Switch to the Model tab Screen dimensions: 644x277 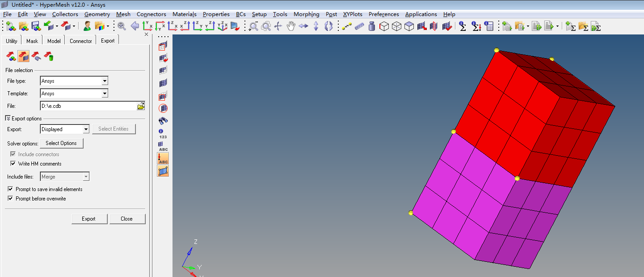pos(54,41)
